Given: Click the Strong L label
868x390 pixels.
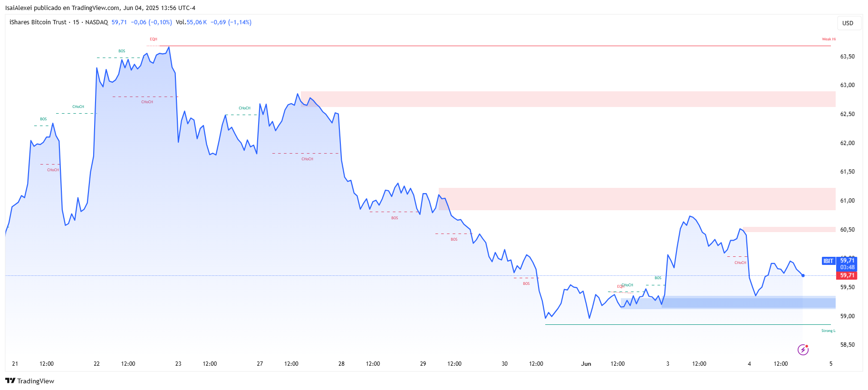Looking at the screenshot, I should pyautogui.click(x=828, y=331).
